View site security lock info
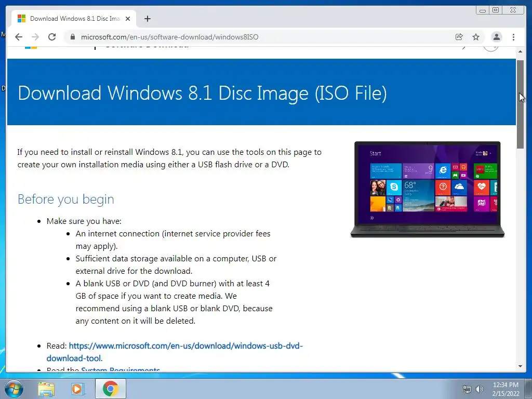Image resolution: width=532 pixels, height=399 pixels. [72, 37]
